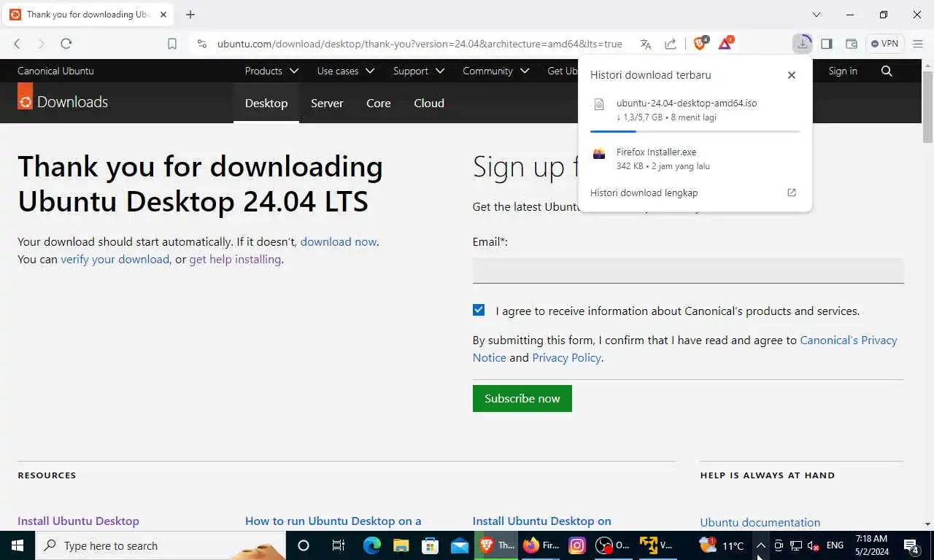Open a new browser tab
Viewport: 934px width, 560px height.
pos(190,15)
